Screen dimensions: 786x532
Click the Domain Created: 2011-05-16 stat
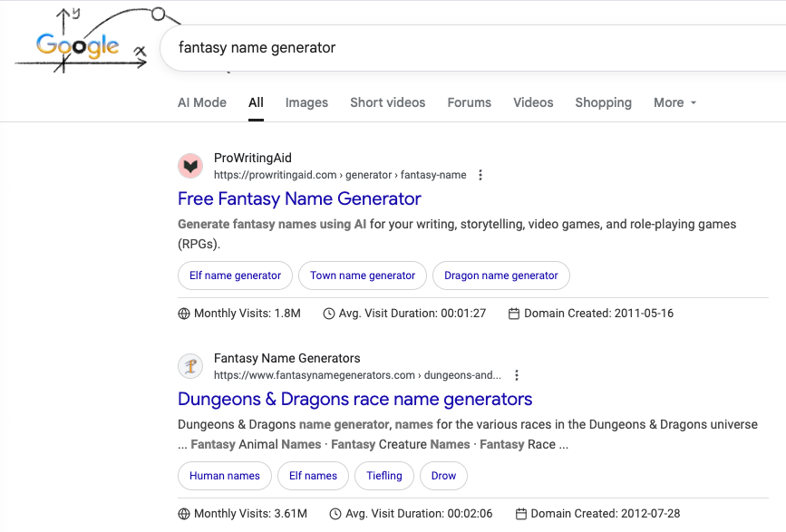591,314
